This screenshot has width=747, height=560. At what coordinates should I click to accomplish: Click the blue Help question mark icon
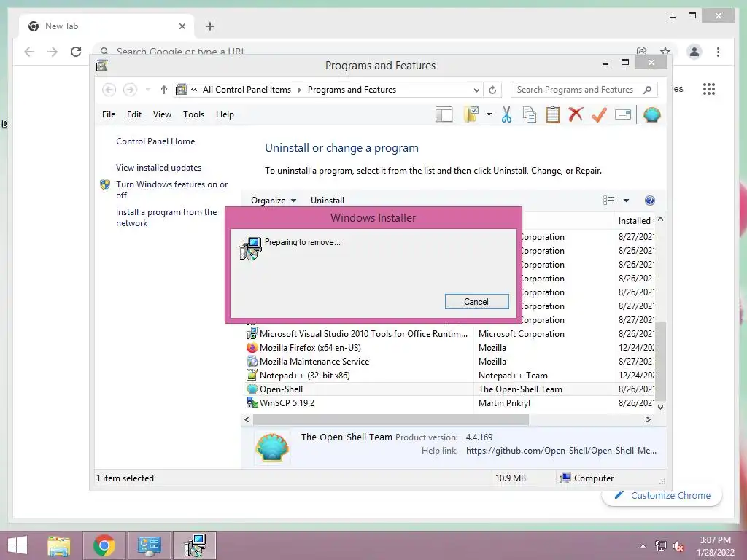(x=650, y=201)
